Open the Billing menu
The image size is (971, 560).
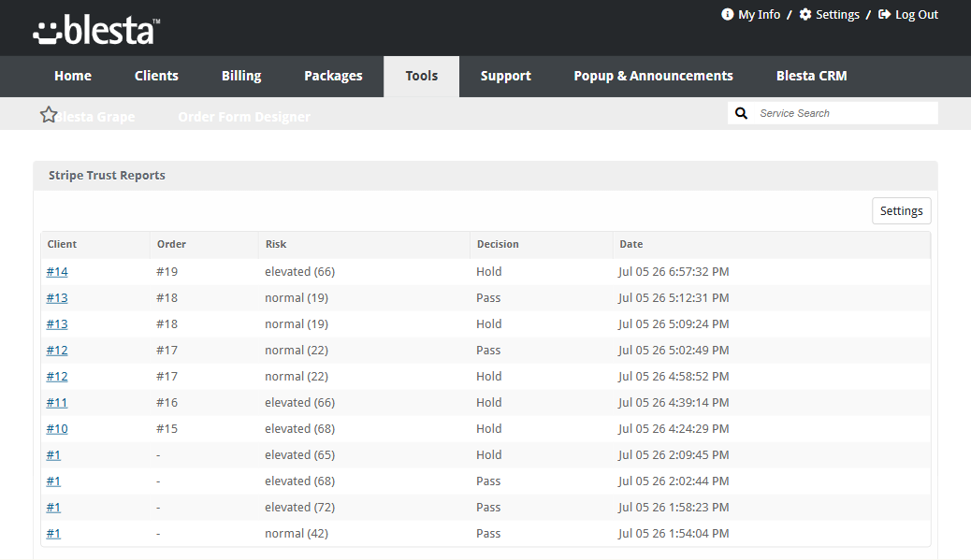coord(241,76)
